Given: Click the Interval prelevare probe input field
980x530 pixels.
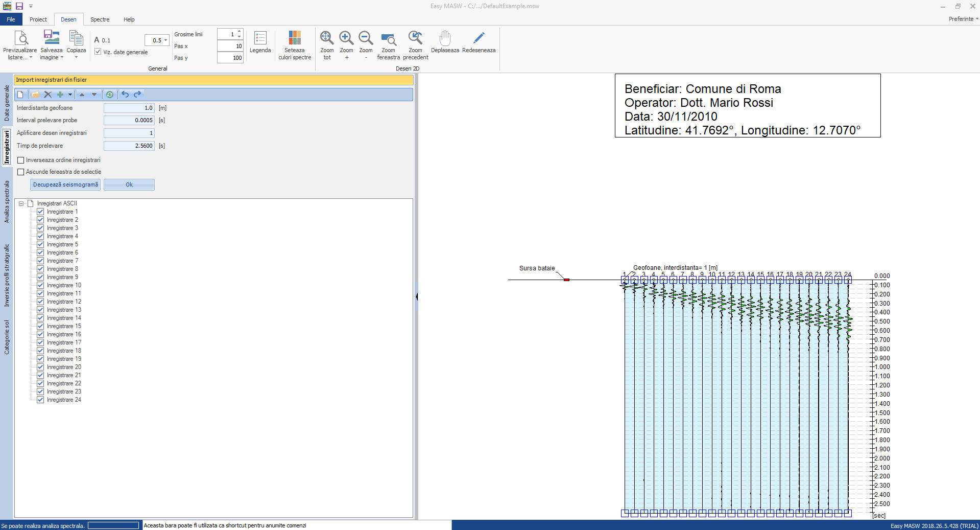Looking at the screenshot, I should (x=129, y=120).
